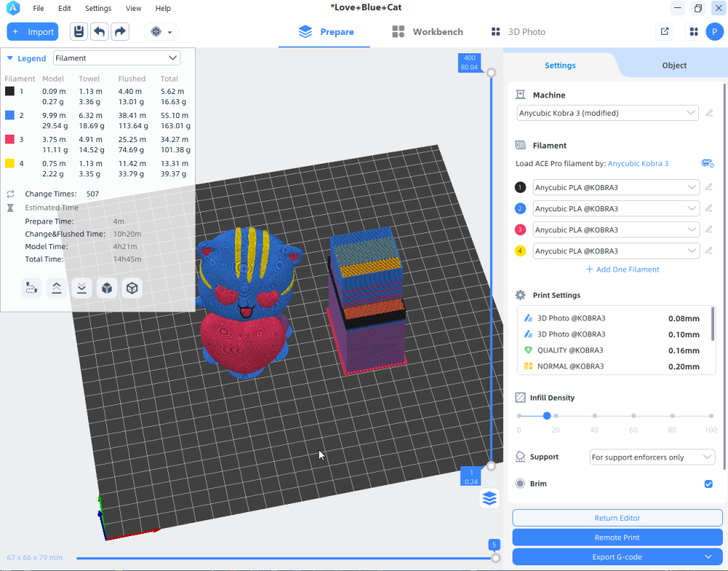This screenshot has height=571, width=728.
Task: Click Add One Filament link
Action: click(622, 269)
